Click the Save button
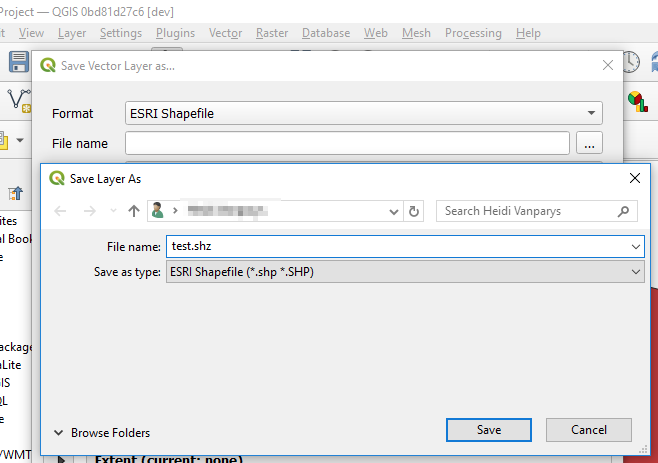 tap(489, 430)
